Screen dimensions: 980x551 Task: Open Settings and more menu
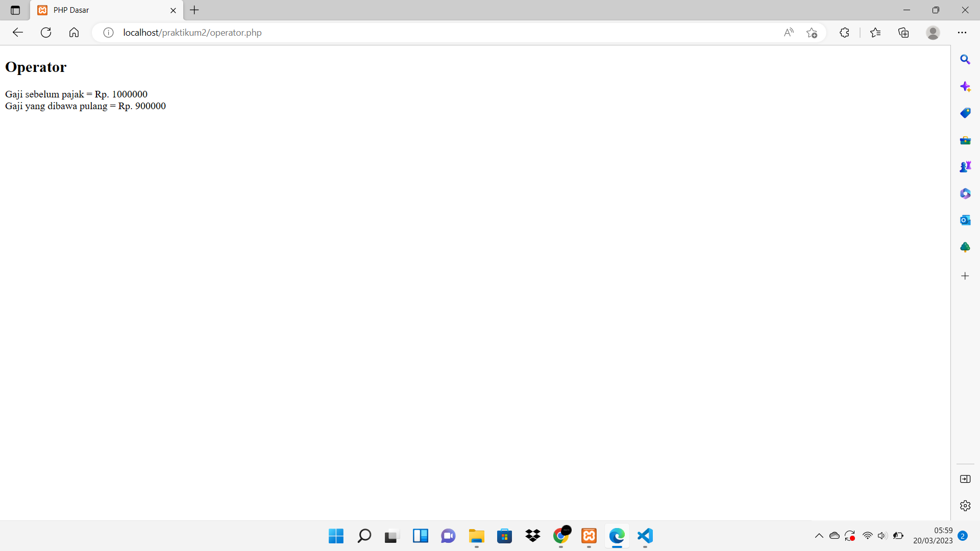(x=962, y=33)
